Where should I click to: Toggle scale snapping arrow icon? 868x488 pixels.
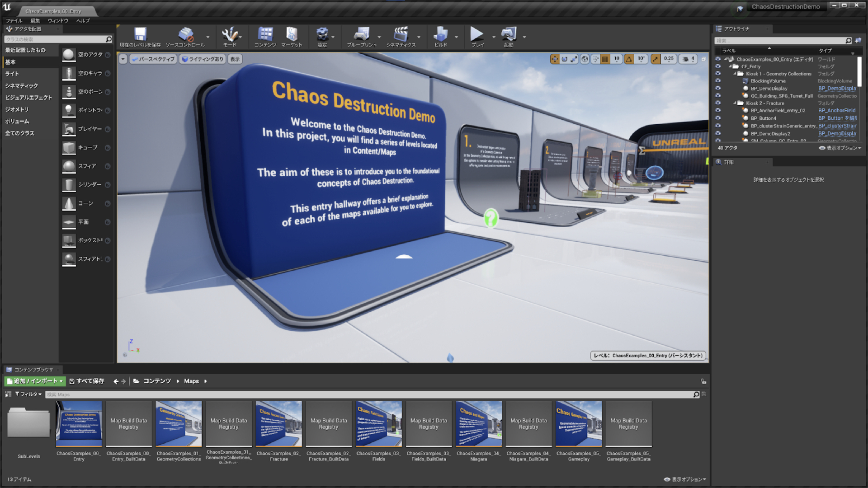click(656, 59)
